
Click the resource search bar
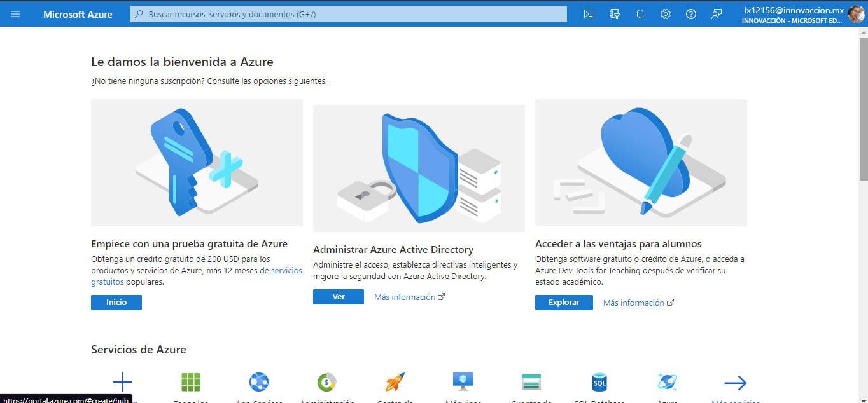[x=347, y=13]
